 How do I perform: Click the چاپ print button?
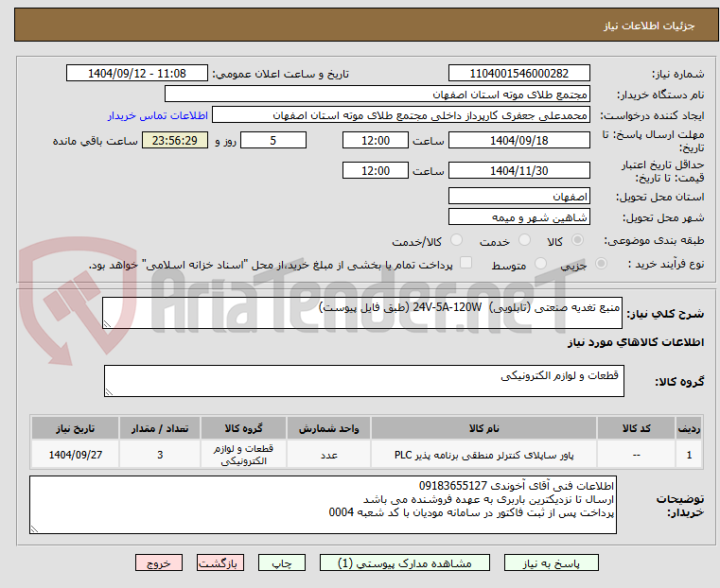point(282,562)
